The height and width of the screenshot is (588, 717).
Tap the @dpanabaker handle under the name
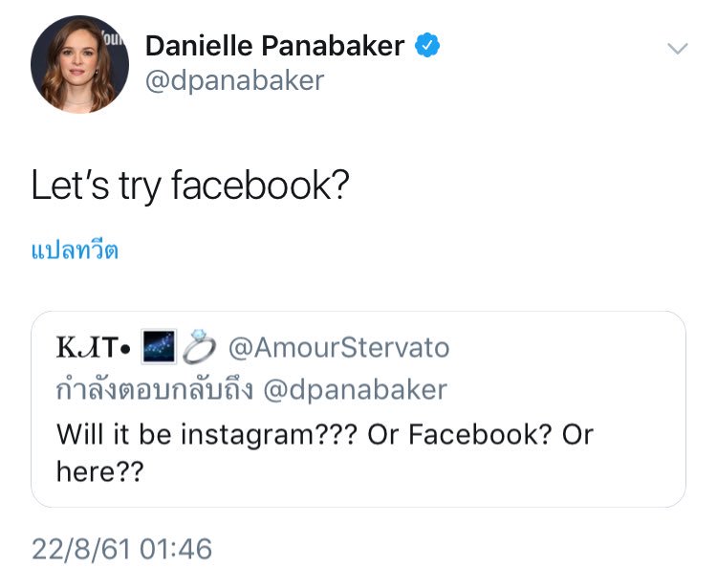pos(234,81)
